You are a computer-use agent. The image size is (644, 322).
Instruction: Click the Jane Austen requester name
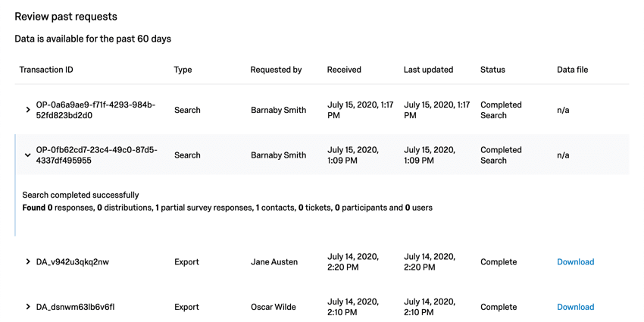[x=274, y=262]
